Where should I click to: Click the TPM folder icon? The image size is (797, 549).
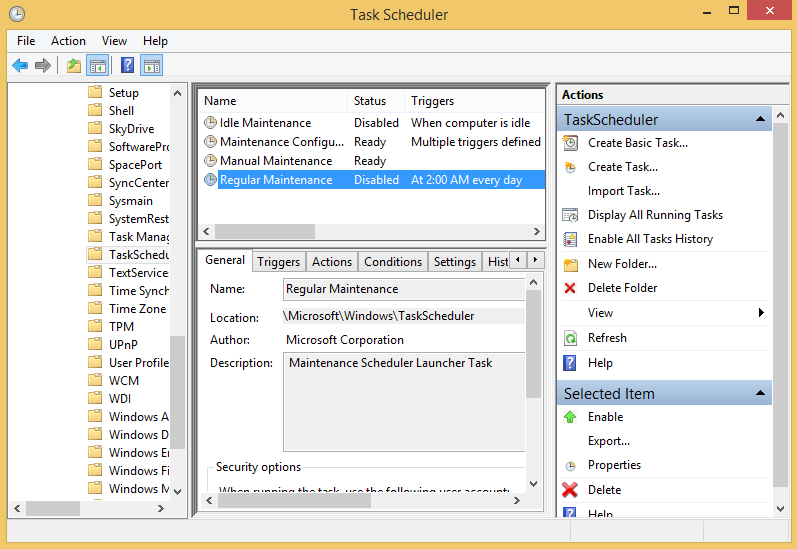(x=95, y=326)
